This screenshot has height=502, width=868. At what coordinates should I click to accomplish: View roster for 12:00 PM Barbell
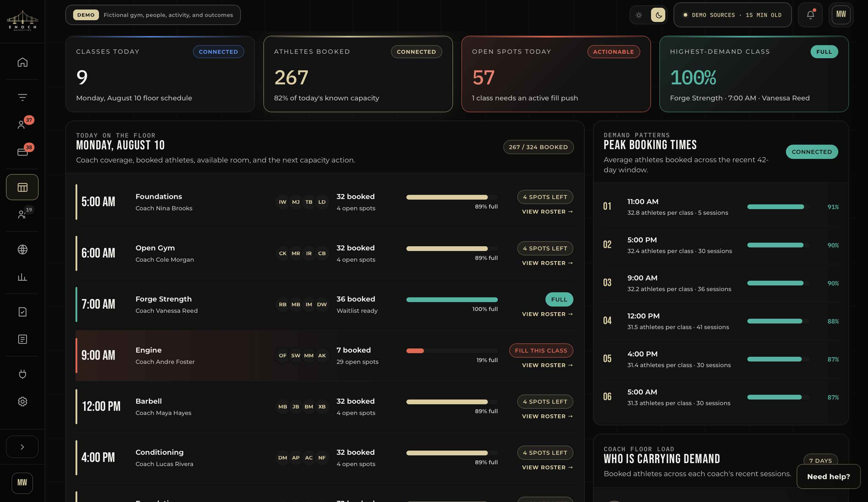[547, 417]
